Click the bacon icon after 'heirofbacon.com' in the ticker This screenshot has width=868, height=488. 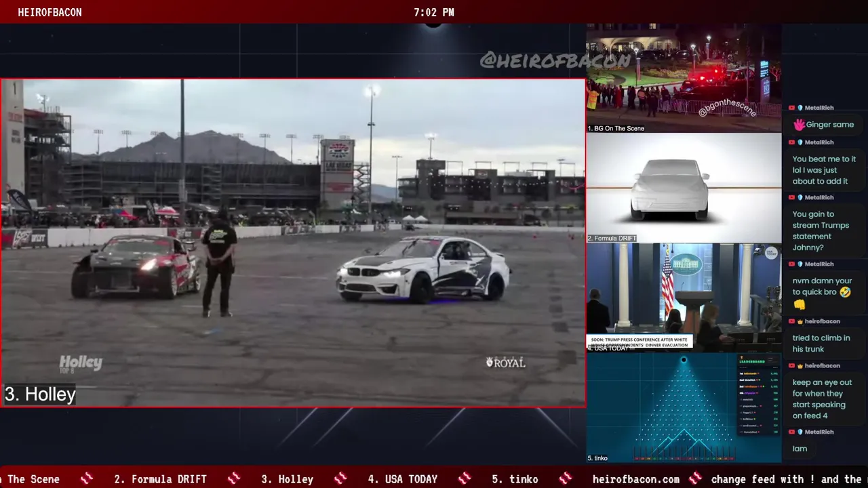(696, 479)
